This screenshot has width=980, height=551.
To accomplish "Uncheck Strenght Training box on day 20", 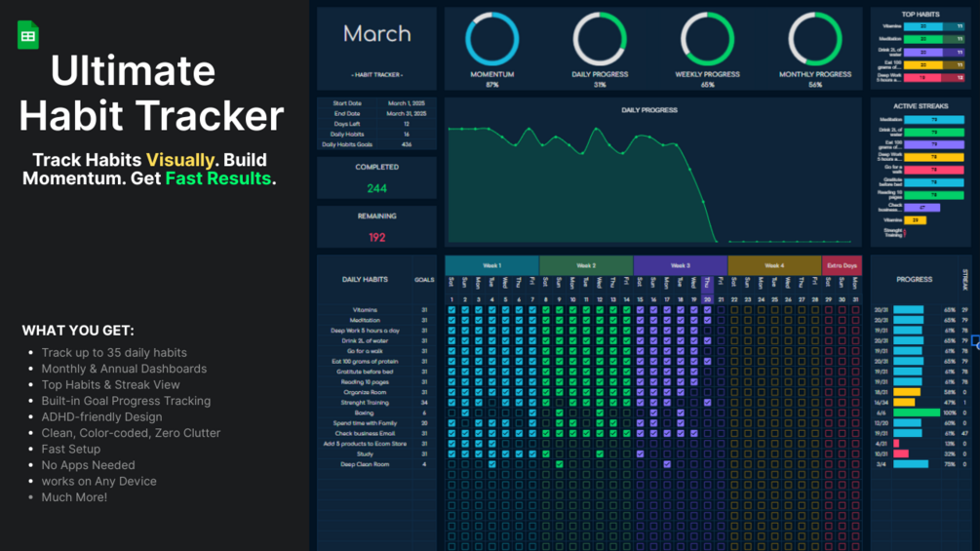I will (708, 403).
